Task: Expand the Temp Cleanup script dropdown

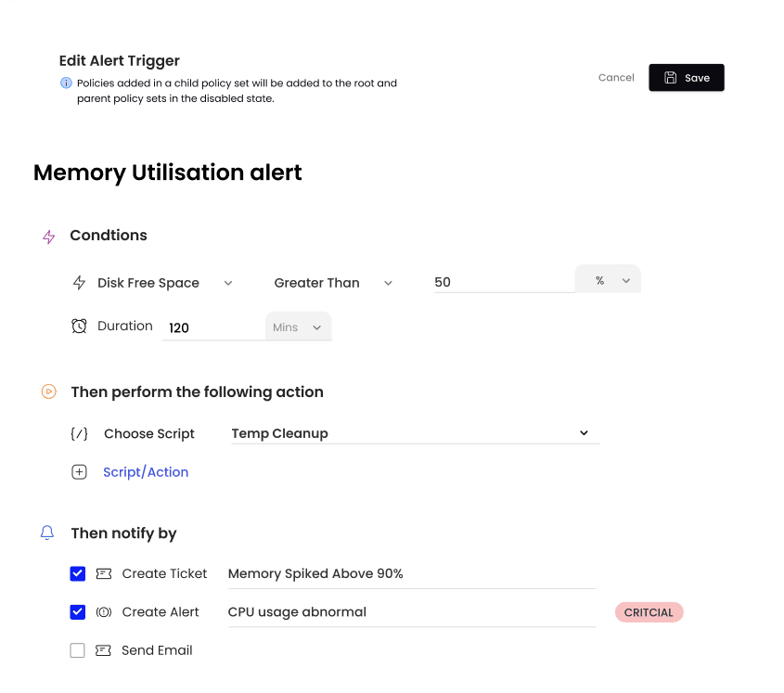Action: point(415,433)
